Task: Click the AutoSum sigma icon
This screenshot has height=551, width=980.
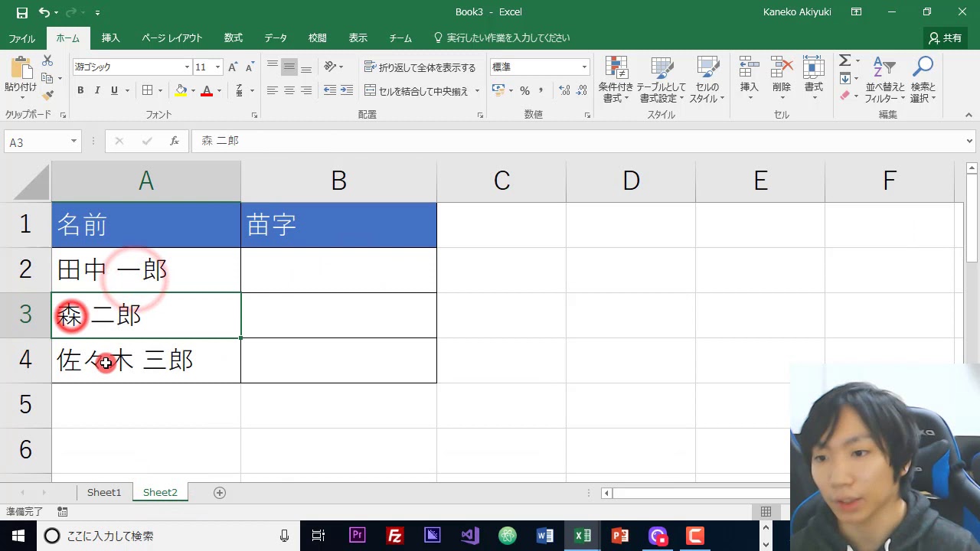Action: (x=844, y=60)
